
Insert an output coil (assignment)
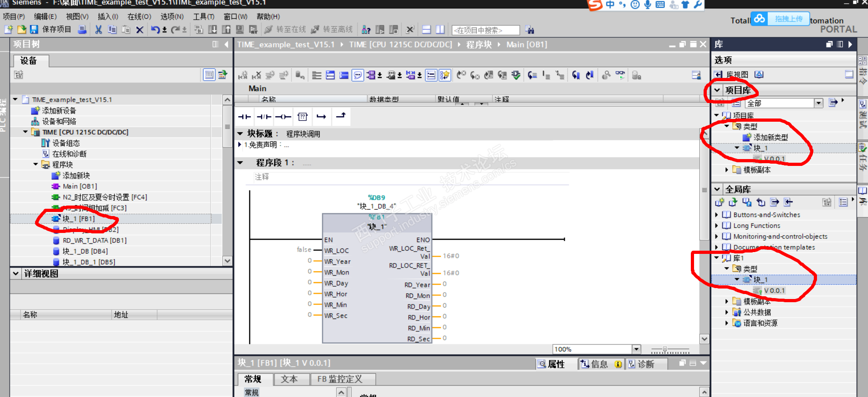pyautogui.click(x=283, y=117)
